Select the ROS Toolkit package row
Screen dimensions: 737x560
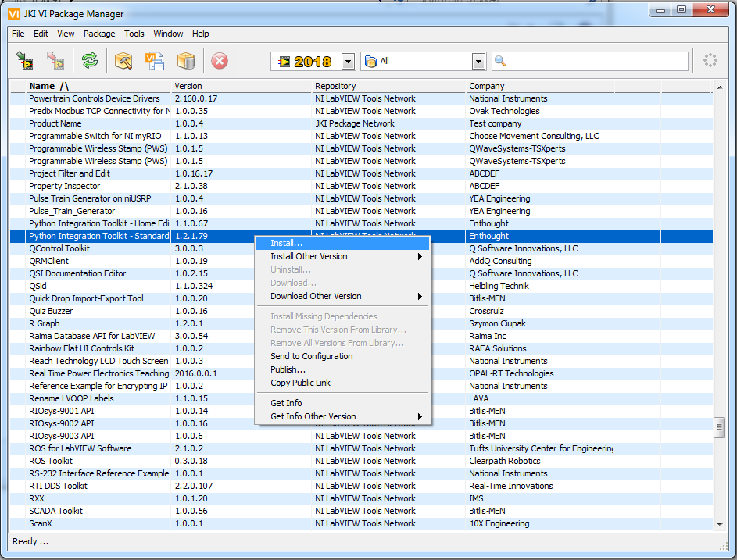[361, 461]
